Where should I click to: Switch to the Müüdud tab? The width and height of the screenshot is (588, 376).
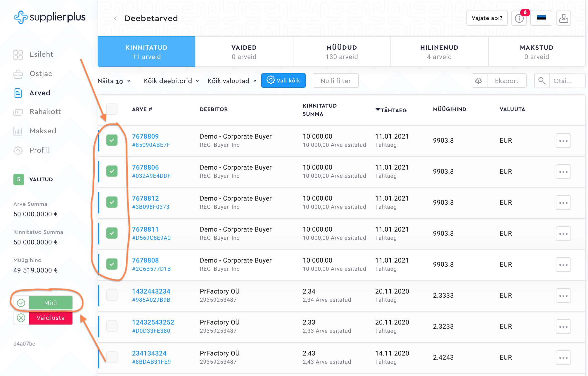click(x=342, y=52)
